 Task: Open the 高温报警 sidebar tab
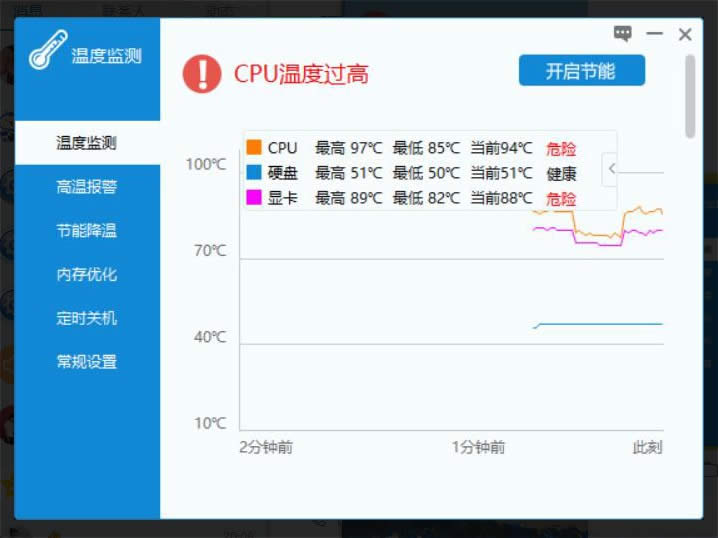click(x=87, y=187)
